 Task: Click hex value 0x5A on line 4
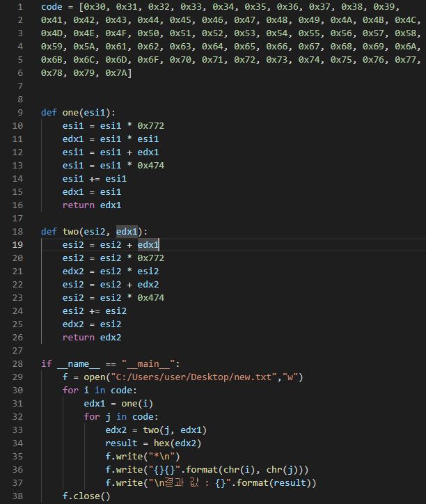tap(84, 47)
